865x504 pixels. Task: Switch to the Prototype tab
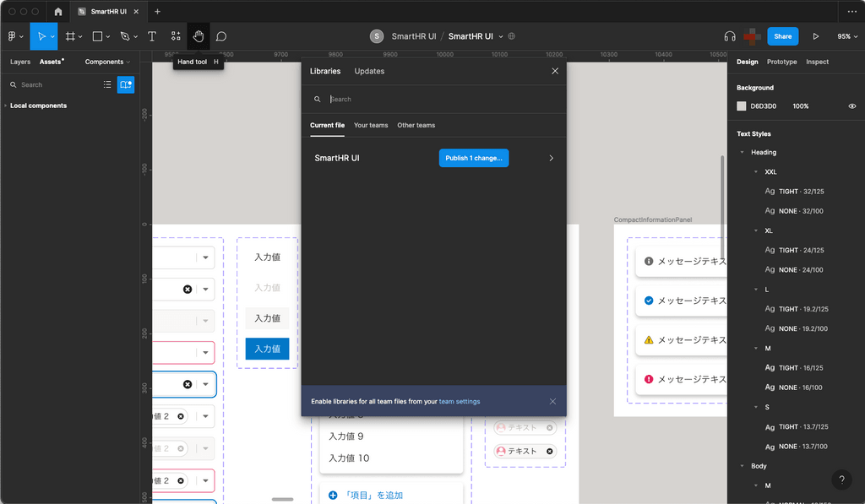pos(781,62)
